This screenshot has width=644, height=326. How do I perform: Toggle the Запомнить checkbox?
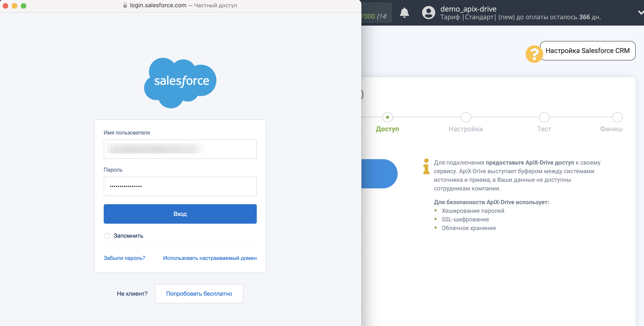tap(107, 235)
